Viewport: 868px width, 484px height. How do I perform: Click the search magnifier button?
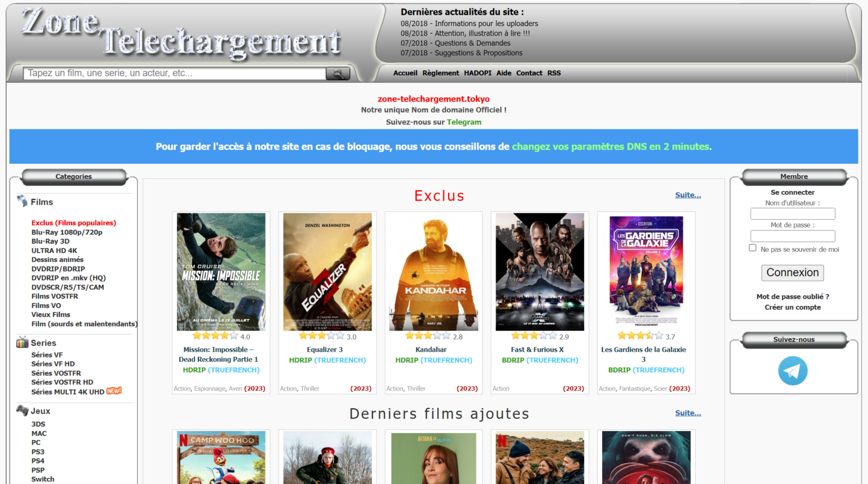point(338,73)
